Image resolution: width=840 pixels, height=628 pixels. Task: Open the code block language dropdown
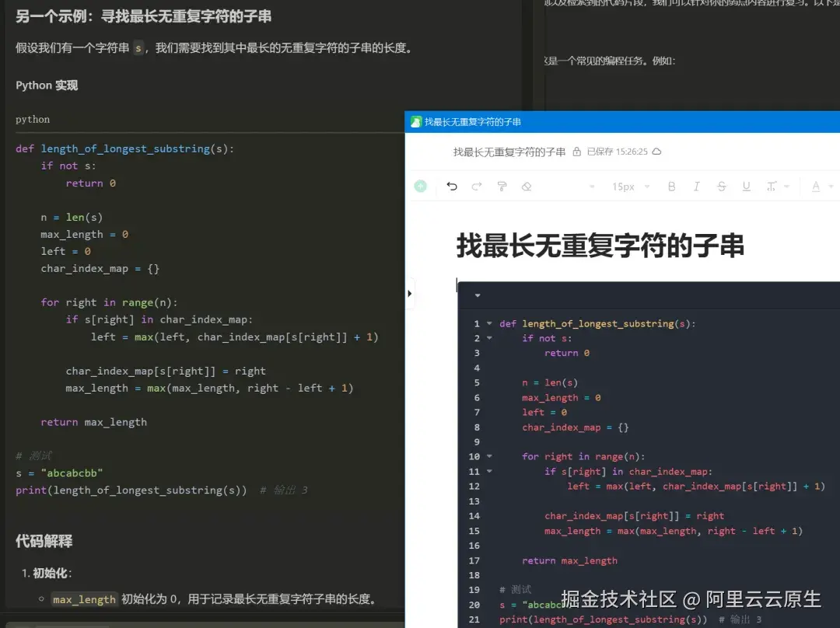coord(477,295)
